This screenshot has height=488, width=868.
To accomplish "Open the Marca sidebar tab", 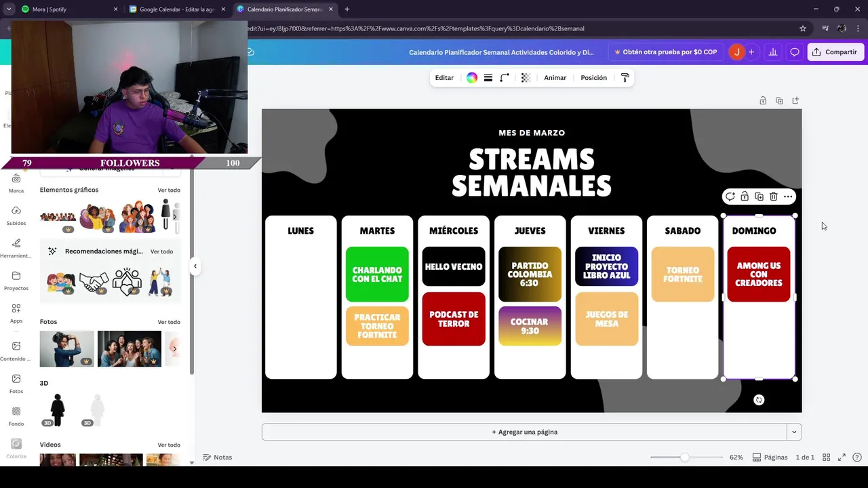I will [16, 183].
